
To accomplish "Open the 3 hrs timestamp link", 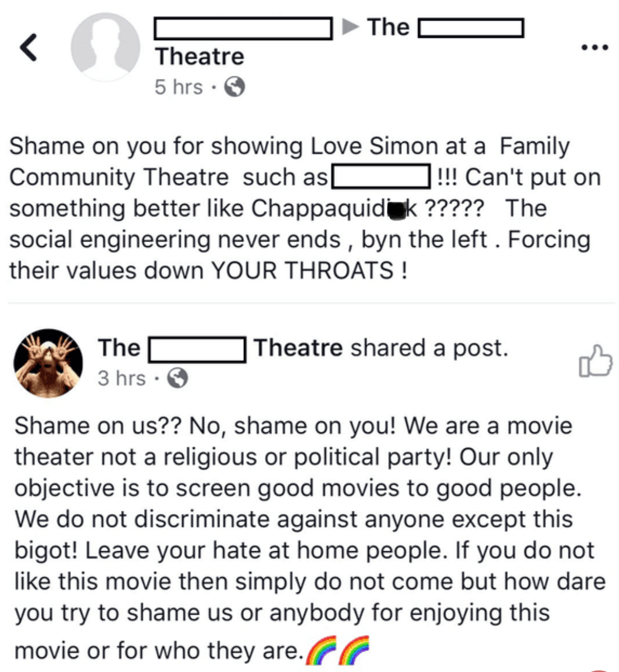I will point(122,377).
